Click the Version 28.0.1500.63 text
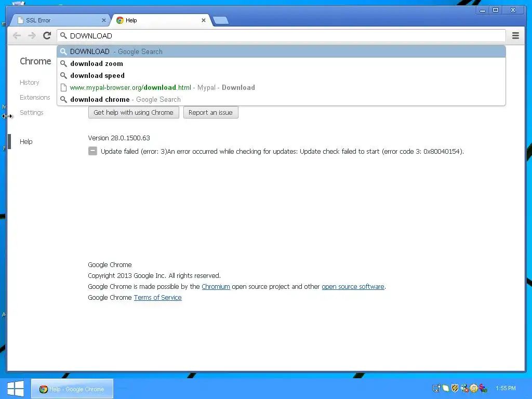Viewport: 532px width, 399px height. click(x=119, y=138)
